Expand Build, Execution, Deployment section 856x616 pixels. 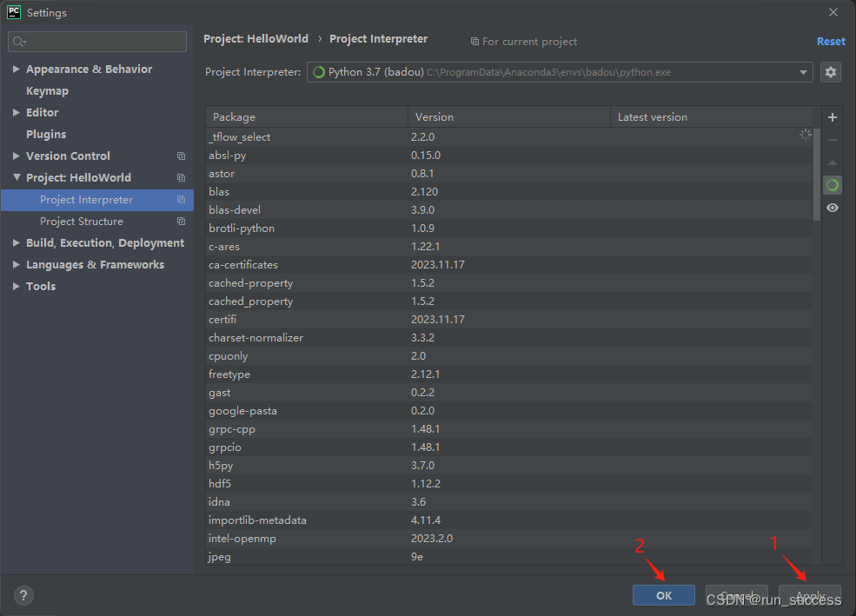17,242
